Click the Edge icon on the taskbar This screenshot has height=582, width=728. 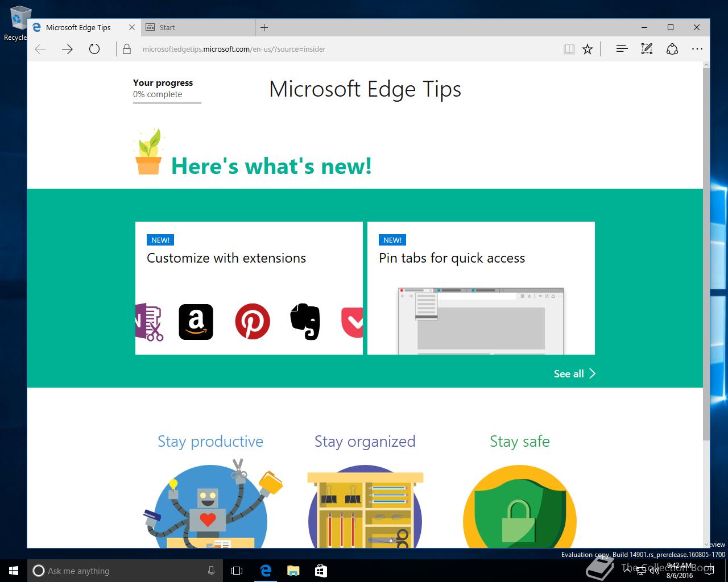(265, 571)
